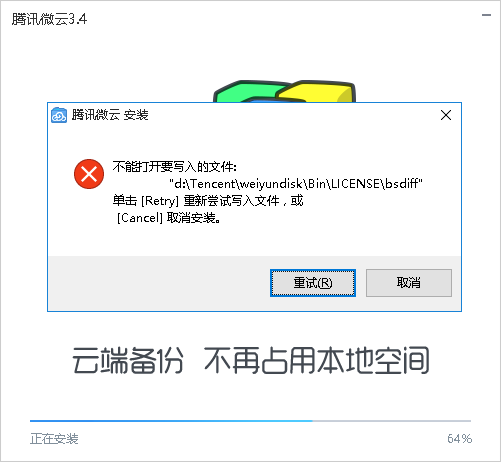This screenshot has width=501, height=462.
Task: Click the 正在安装 status text
Action: tap(54, 439)
